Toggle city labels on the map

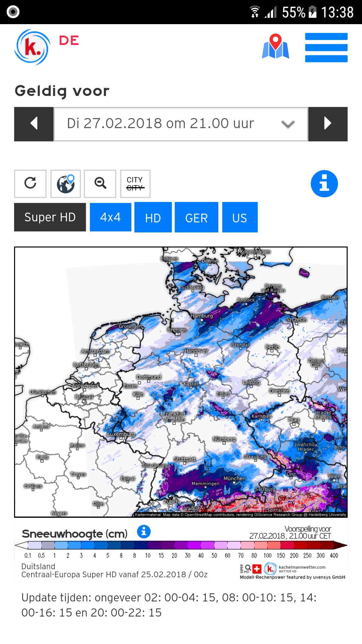[x=135, y=183]
